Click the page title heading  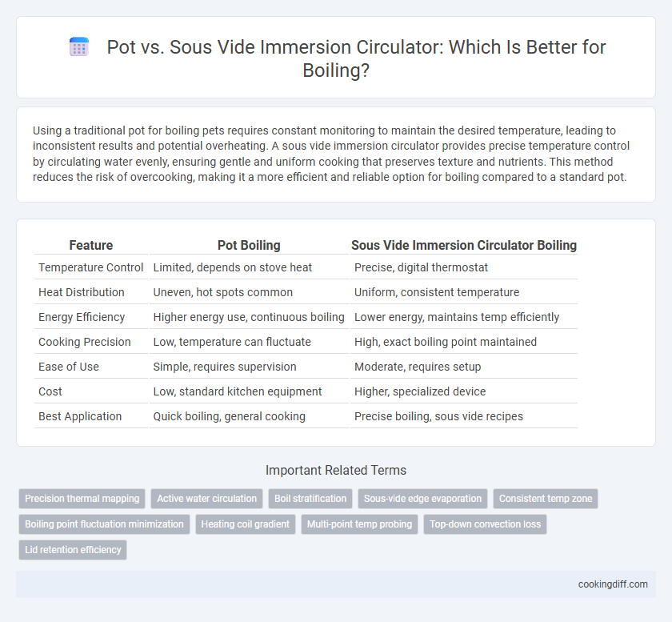pos(356,58)
